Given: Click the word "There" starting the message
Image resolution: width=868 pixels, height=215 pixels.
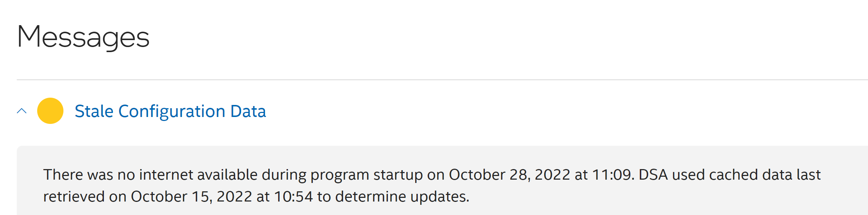Looking at the screenshot, I should pyautogui.click(x=63, y=175).
